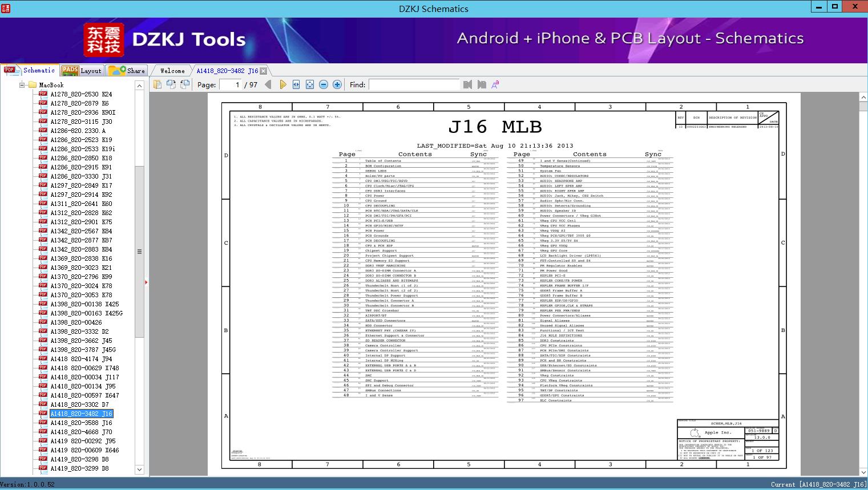Close the A1418_820-3482 J16 tab

pos(263,71)
